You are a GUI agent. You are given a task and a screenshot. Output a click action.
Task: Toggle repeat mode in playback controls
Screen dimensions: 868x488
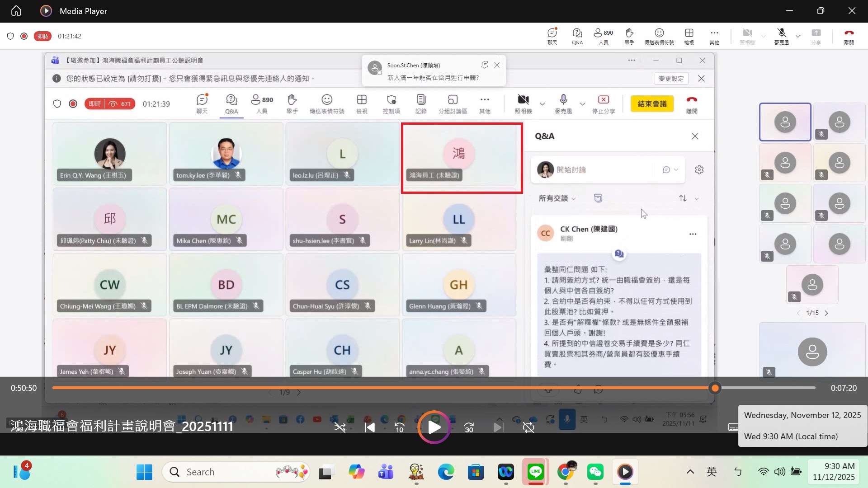pyautogui.click(x=528, y=427)
